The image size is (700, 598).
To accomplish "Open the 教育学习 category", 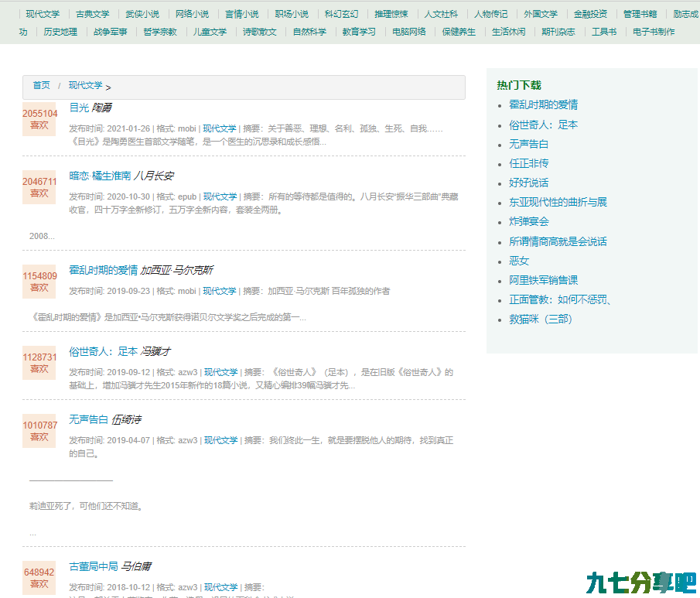I will tap(359, 32).
